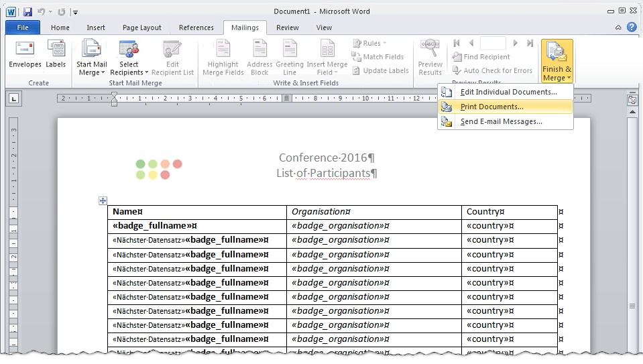The image size is (643, 364).
Task: Click Find Recipient
Action: [481, 57]
